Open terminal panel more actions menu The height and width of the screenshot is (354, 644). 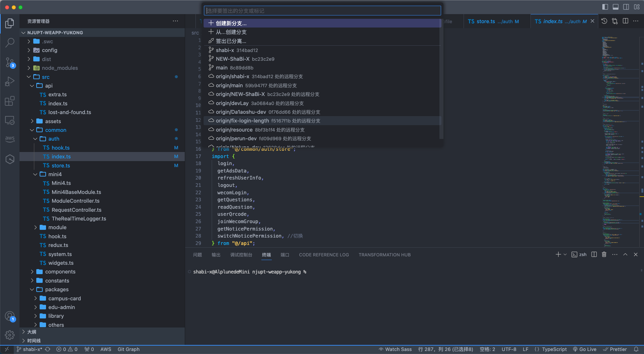[x=615, y=254]
